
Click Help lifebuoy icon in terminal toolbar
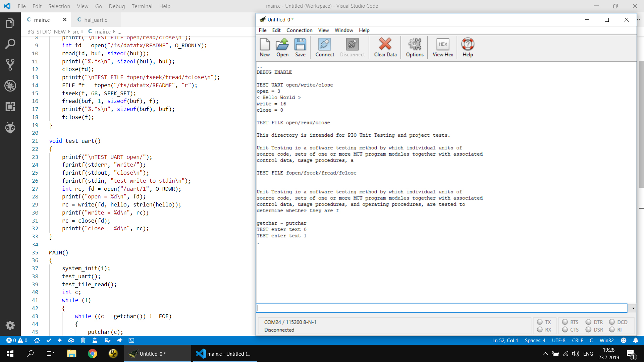(x=468, y=48)
